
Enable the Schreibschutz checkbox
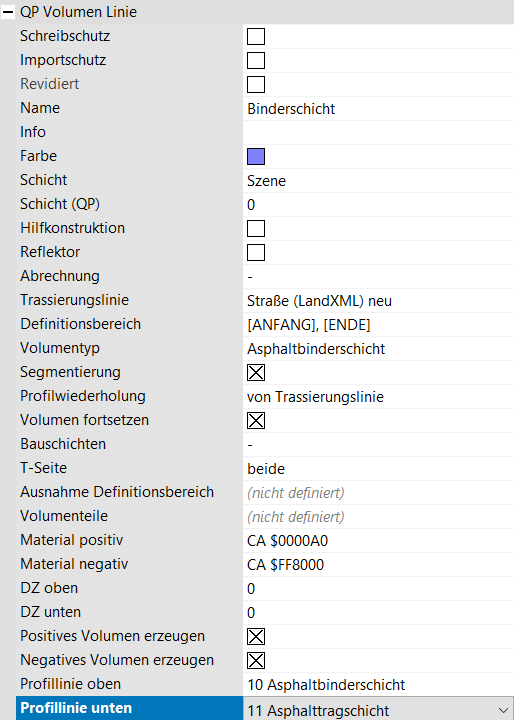click(x=256, y=36)
